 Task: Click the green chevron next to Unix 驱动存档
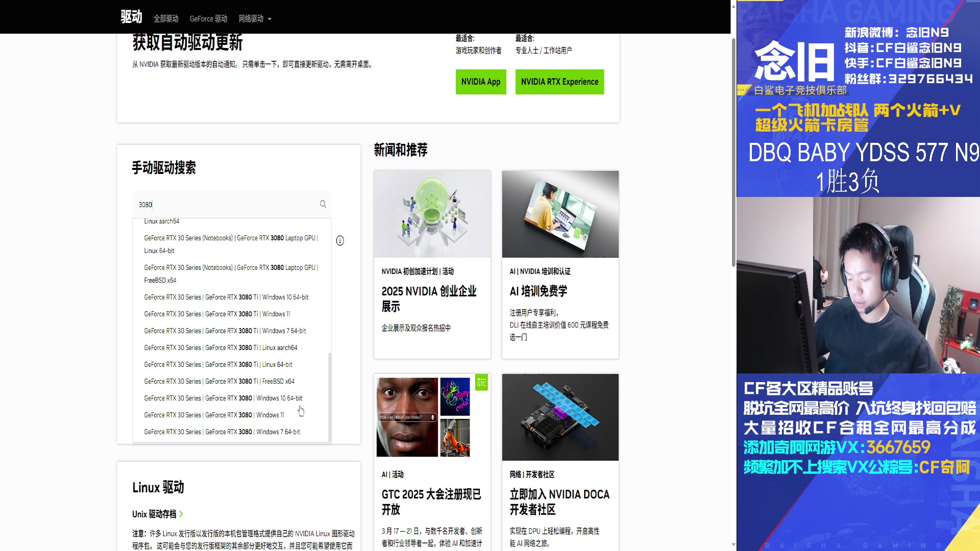click(x=181, y=514)
